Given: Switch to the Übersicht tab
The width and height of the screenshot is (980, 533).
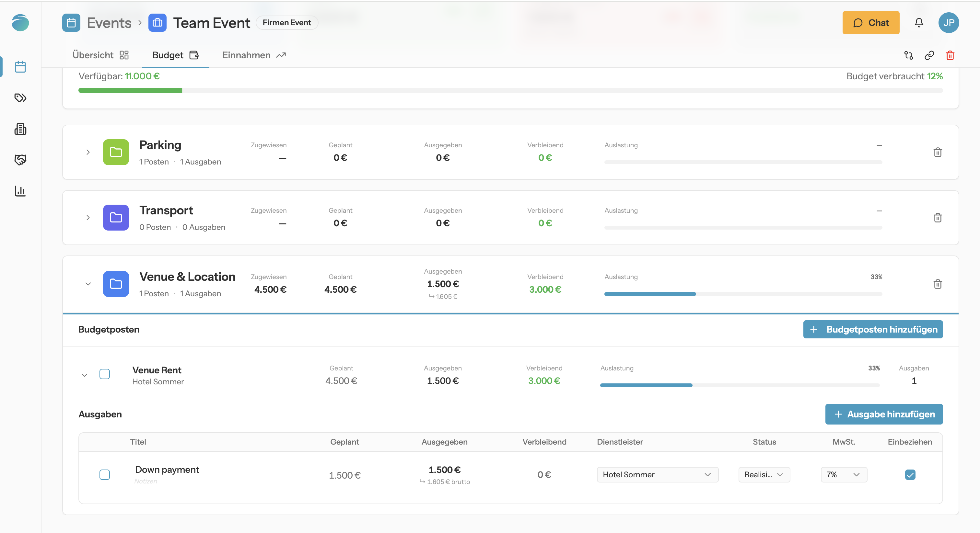Looking at the screenshot, I should point(101,55).
